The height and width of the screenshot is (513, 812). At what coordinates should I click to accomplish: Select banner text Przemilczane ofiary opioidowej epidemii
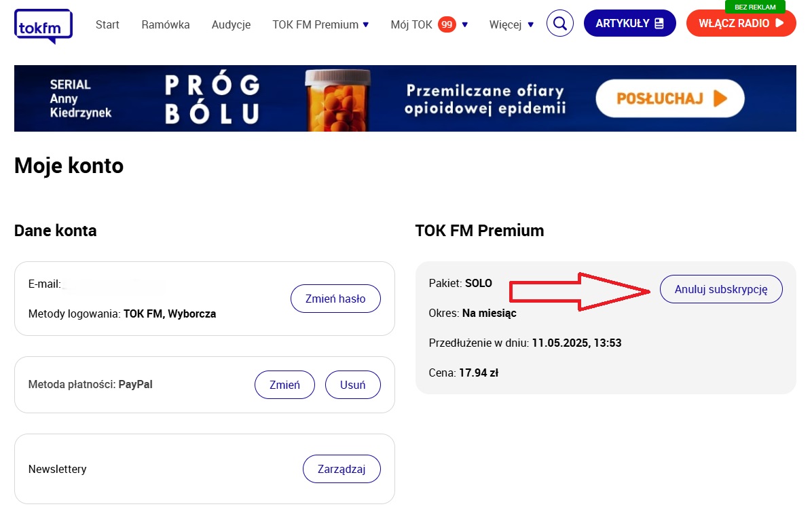click(485, 99)
